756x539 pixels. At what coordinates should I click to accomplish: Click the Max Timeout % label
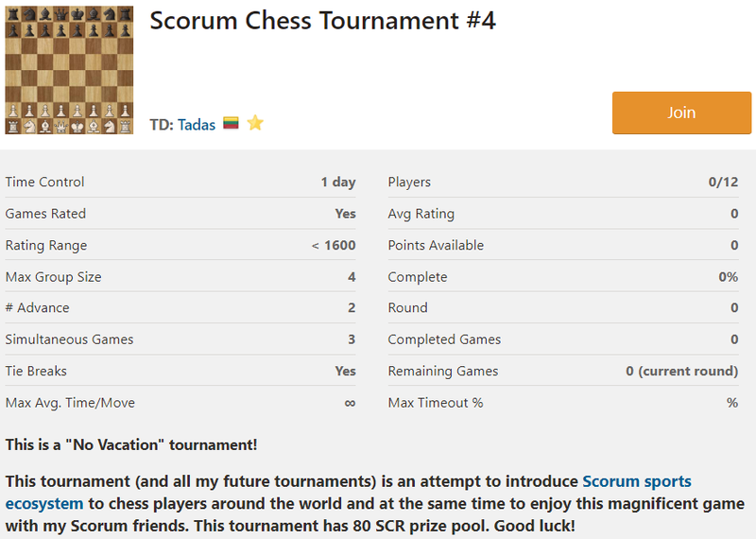point(436,403)
